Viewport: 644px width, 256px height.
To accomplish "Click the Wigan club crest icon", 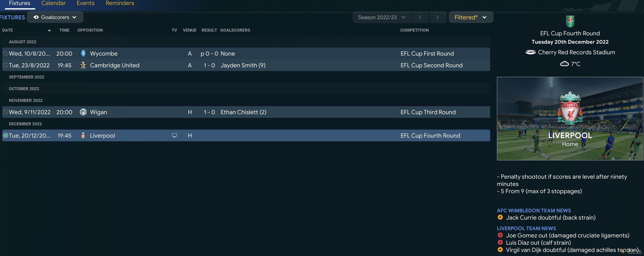I will pyautogui.click(x=82, y=112).
